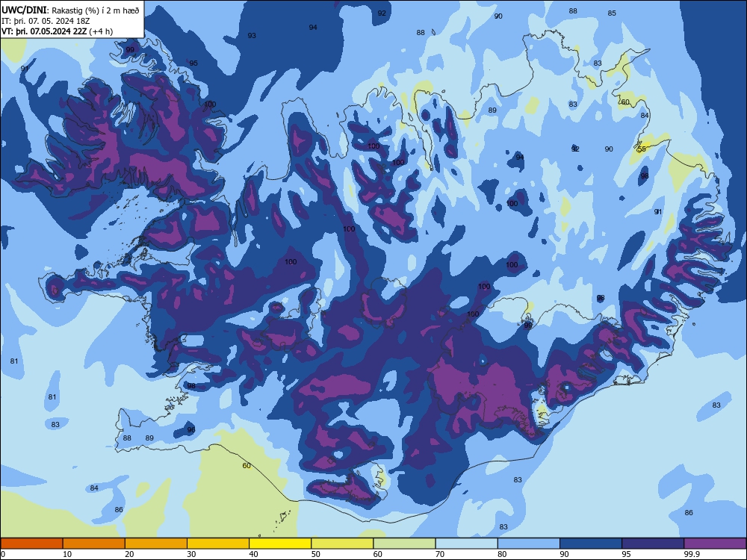Select the 20–30 amber legend swatch
The height and width of the screenshot is (560, 747).
click(x=156, y=544)
